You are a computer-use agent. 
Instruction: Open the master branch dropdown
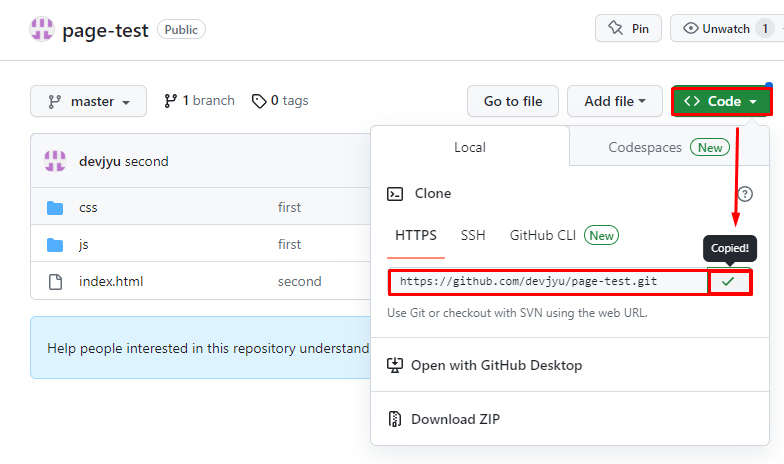tap(88, 101)
